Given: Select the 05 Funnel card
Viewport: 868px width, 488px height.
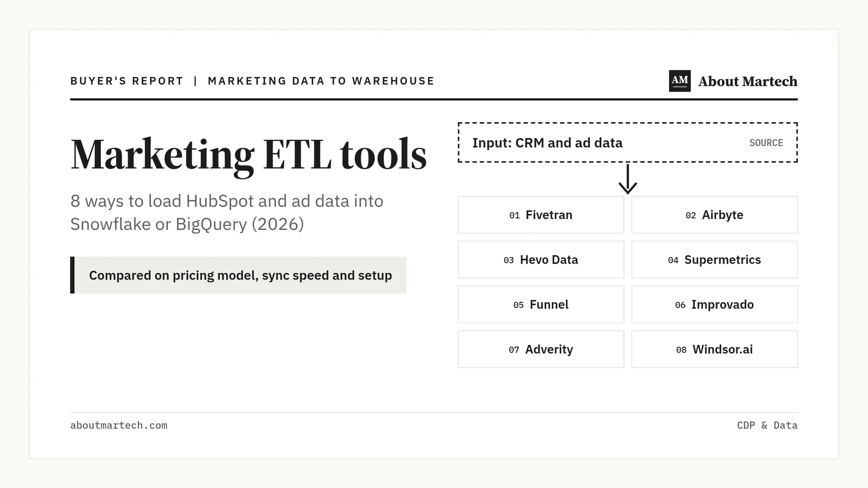Looking at the screenshot, I should point(541,304).
